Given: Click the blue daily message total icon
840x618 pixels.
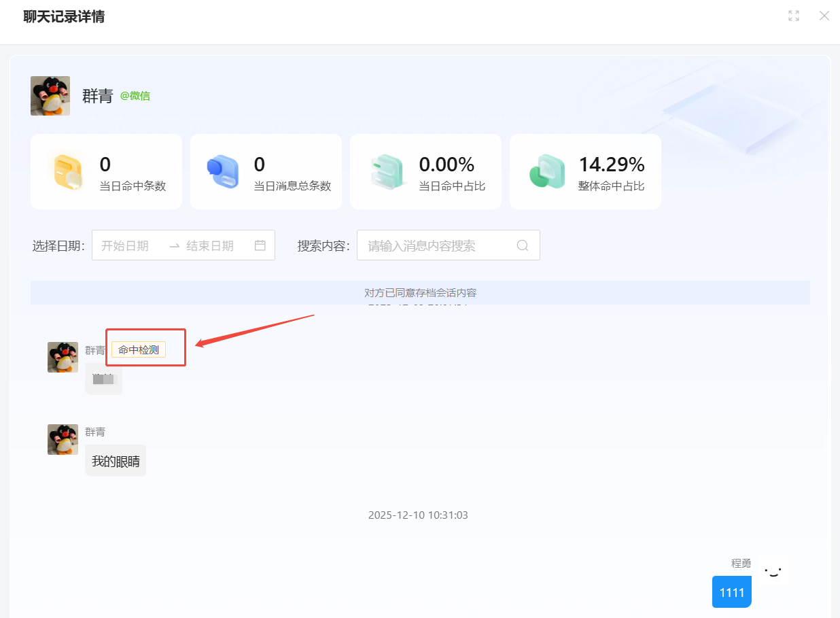Looking at the screenshot, I should [x=222, y=171].
